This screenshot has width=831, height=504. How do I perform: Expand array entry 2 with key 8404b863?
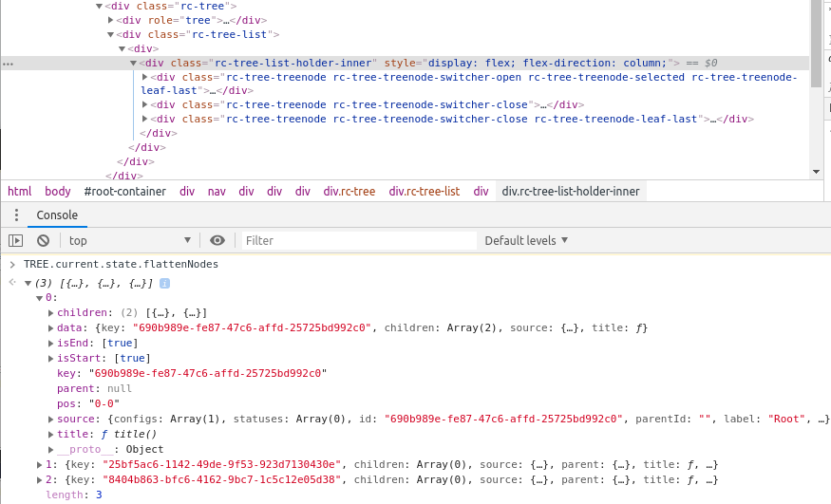point(39,480)
